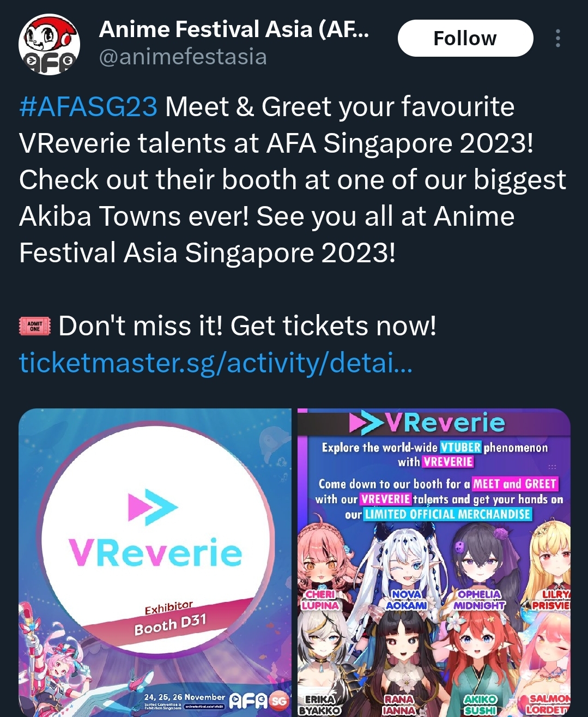Open the three-dot more options menu
The height and width of the screenshot is (717, 588).
[x=558, y=38]
